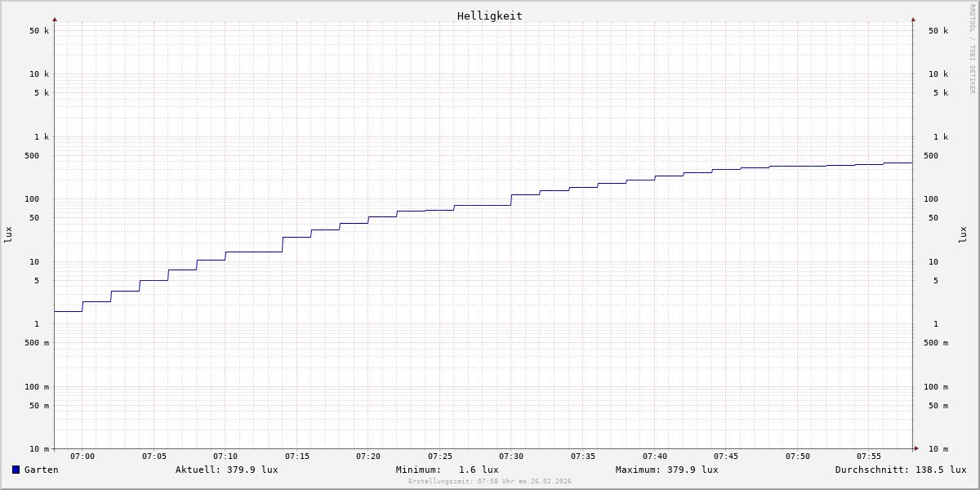The width and height of the screenshot is (980, 490).
Task: Click the Erstellungszeit timestamp footer text
Action: click(x=489, y=482)
